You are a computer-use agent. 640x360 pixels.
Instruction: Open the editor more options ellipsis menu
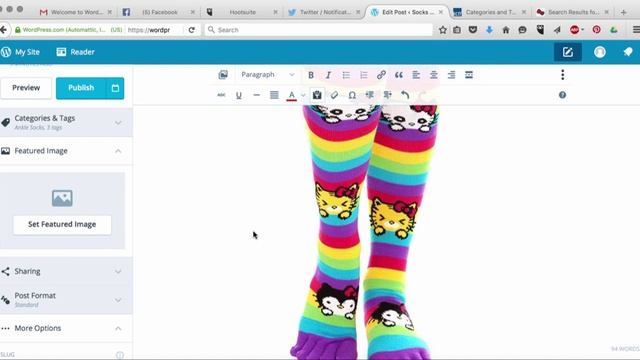point(562,75)
